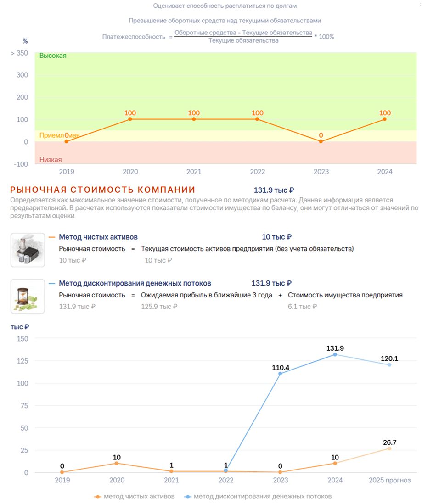Click the 2020 solvency point labeled 100
This screenshot has height=504, width=422.
pyautogui.click(x=130, y=119)
